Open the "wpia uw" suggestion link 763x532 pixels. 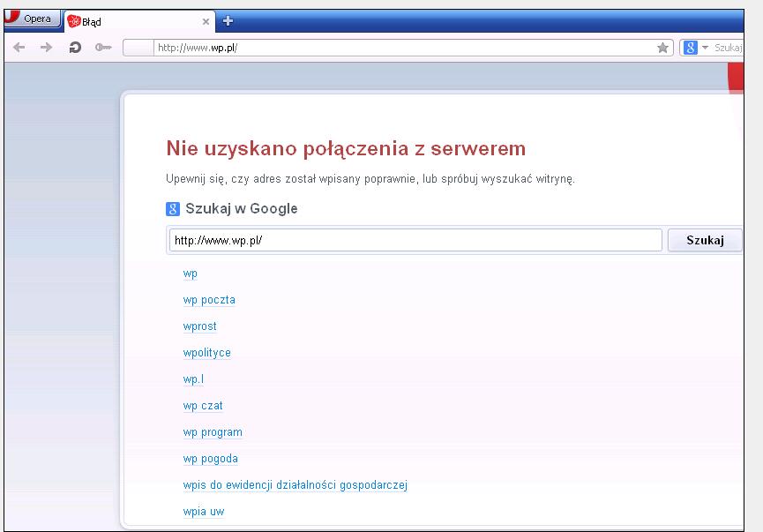pyautogui.click(x=204, y=512)
